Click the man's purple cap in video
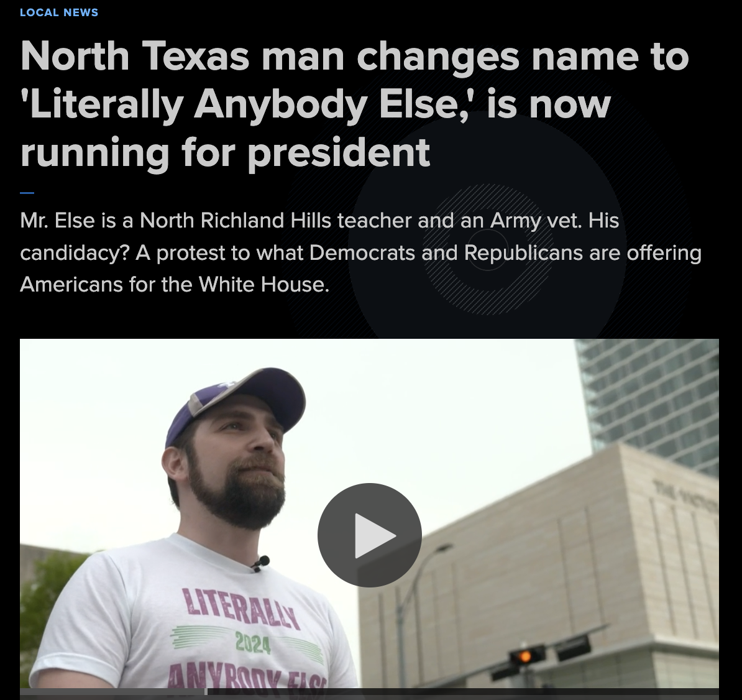742x700 pixels. click(x=237, y=403)
